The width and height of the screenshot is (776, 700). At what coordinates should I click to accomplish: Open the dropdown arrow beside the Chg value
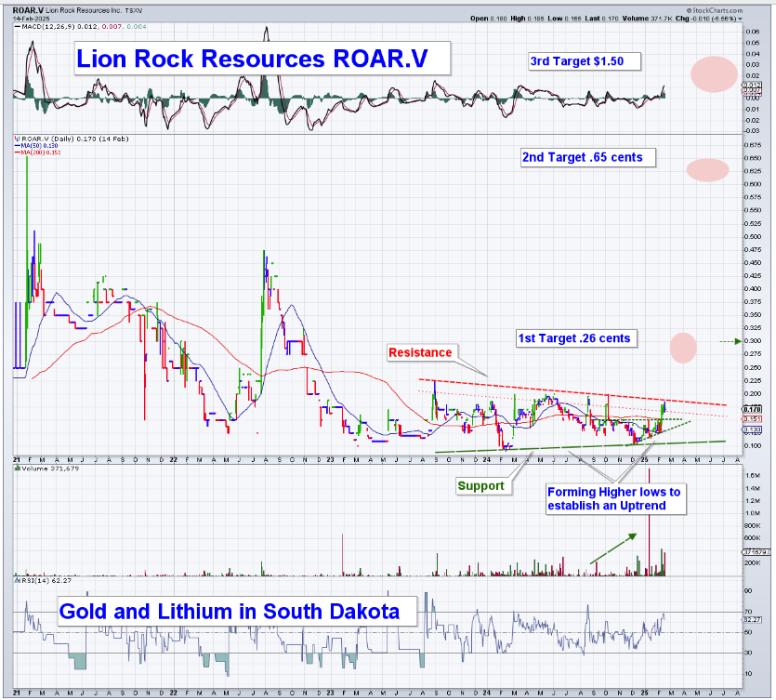click(741, 19)
